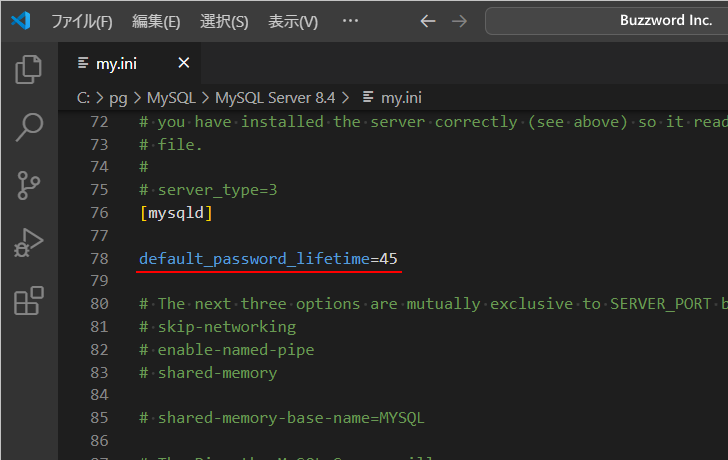
Task: Click breadcrumb segment my.ini
Action: point(401,98)
